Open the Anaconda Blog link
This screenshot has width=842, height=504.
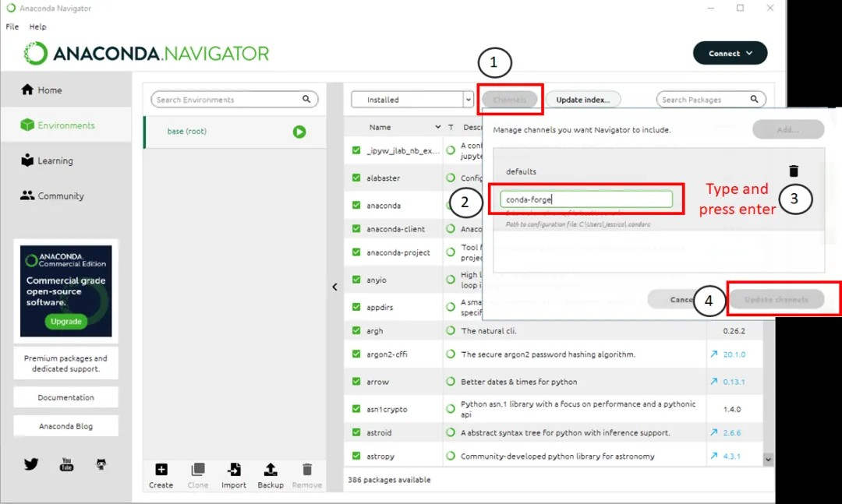[65, 425]
